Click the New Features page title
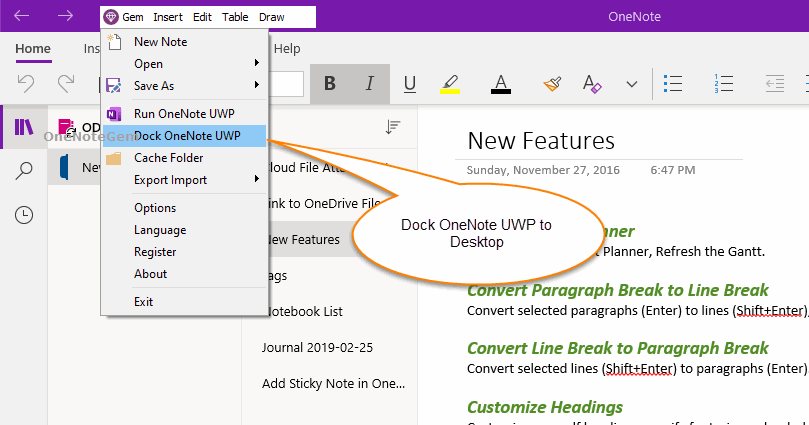 pyautogui.click(x=541, y=141)
